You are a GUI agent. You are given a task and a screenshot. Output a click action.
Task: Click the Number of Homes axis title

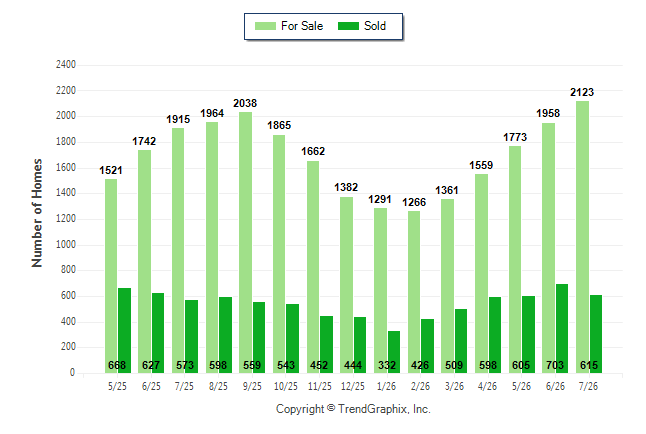(x=37, y=213)
